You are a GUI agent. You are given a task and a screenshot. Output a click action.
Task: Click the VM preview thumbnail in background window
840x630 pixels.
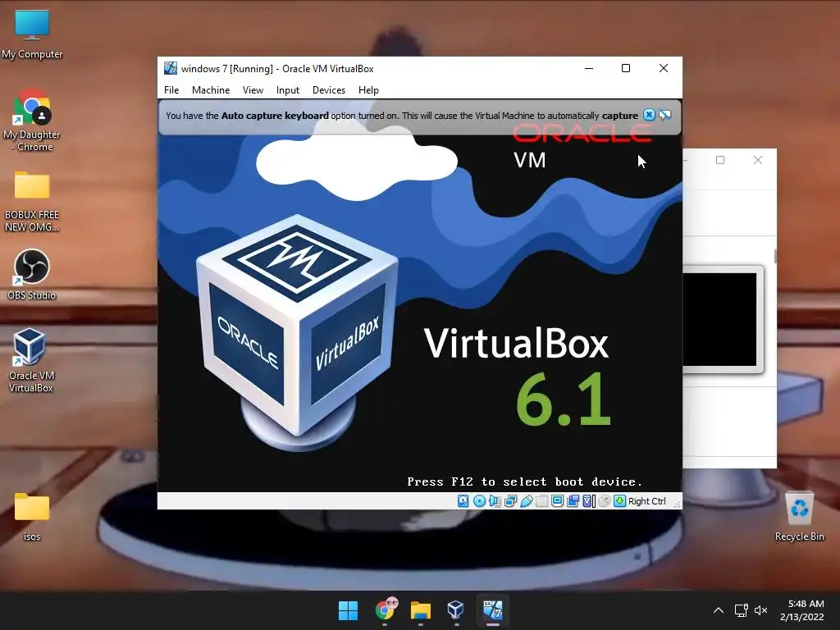click(719, 319)
